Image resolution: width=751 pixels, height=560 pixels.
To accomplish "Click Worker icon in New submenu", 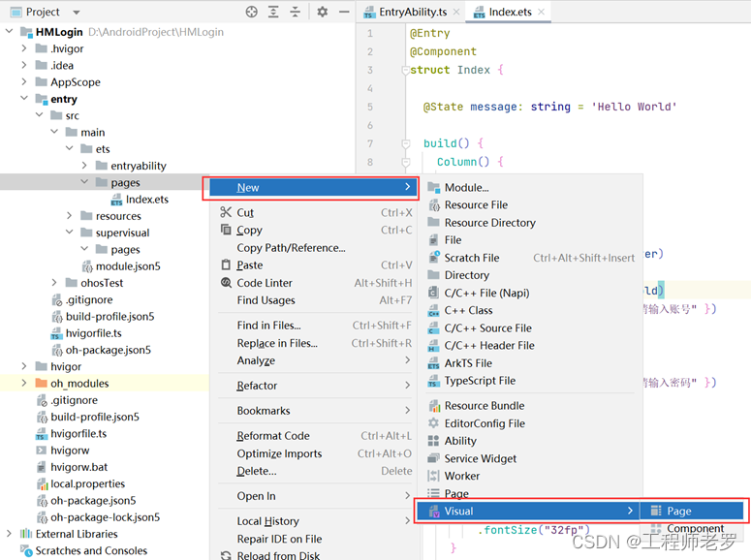I will 433,476.
